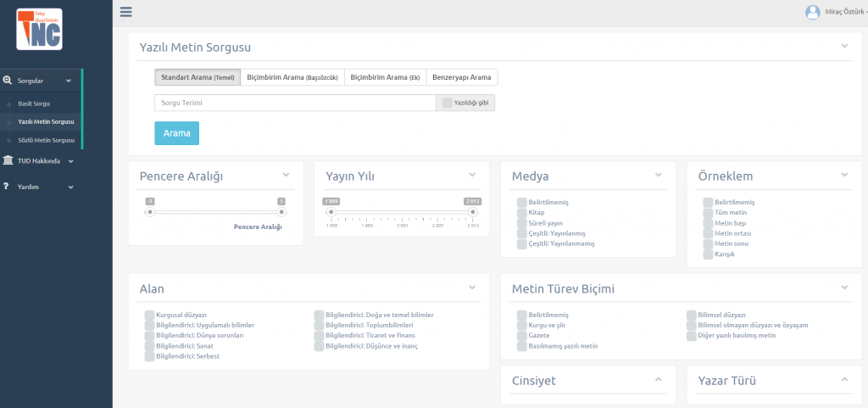Enable the Kurgusal düzyazı checkbox

149,315
